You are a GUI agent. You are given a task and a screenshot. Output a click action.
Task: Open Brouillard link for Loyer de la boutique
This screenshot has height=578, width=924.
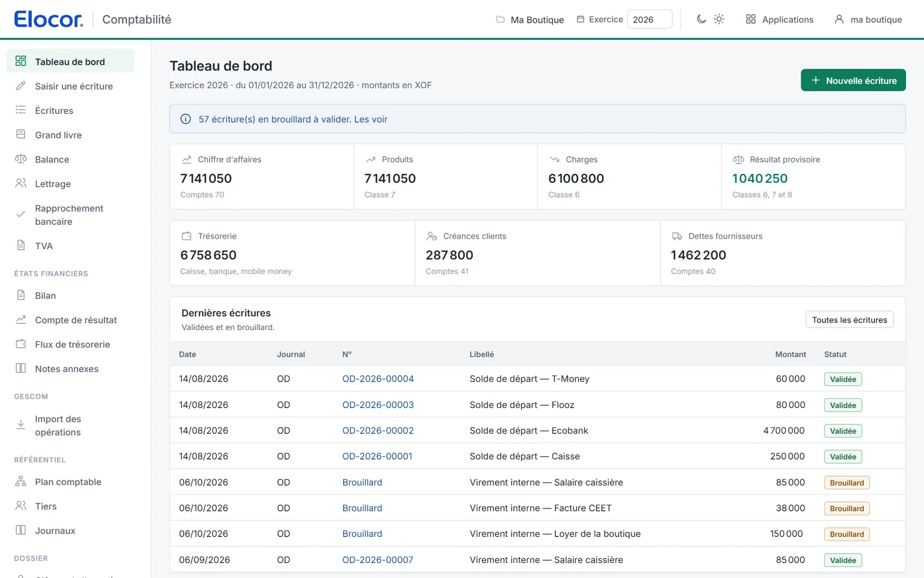[362, 533]
